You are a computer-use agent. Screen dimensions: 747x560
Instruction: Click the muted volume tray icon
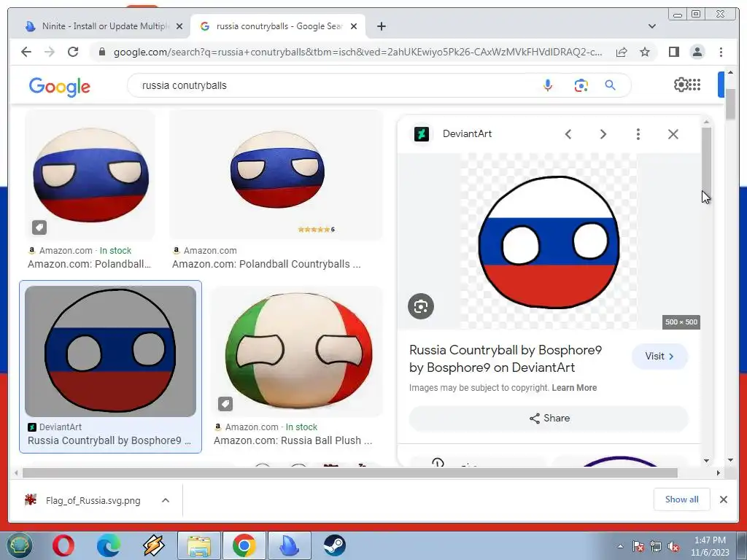coord(673,546)
